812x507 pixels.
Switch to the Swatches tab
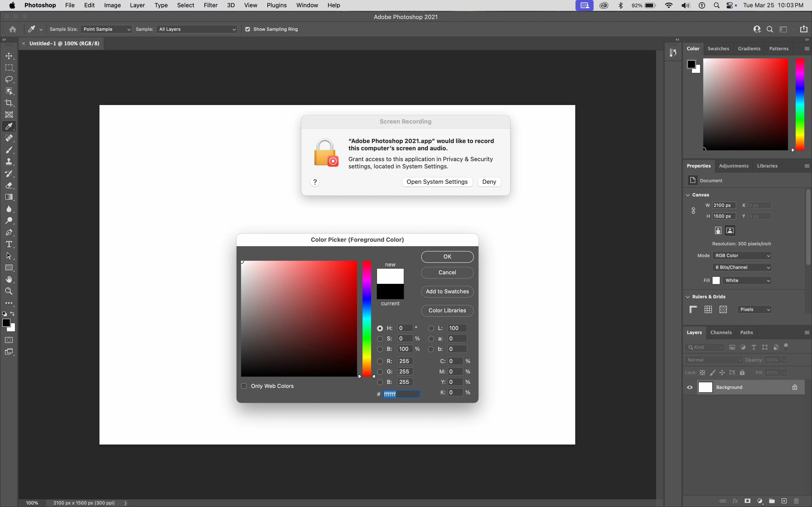(718, 49)
